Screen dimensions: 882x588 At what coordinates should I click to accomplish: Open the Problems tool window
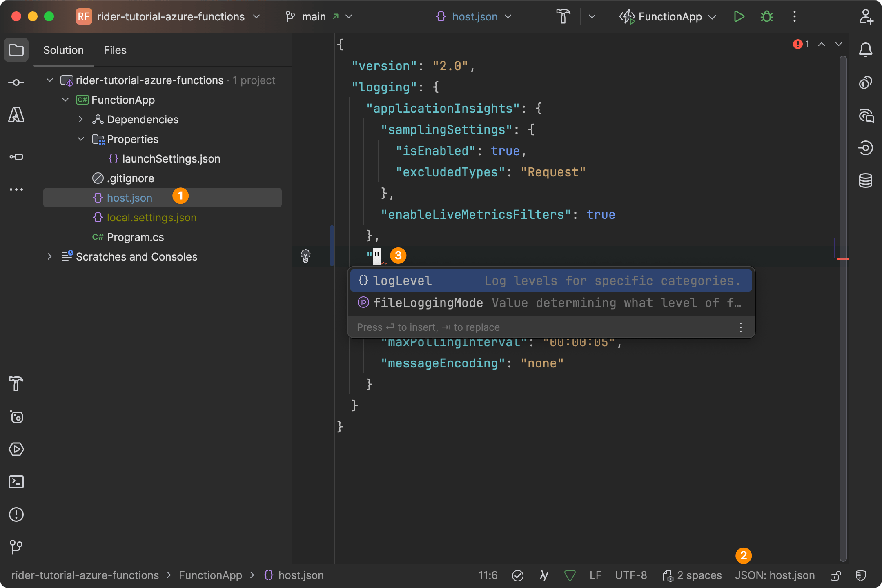(16, 514)
